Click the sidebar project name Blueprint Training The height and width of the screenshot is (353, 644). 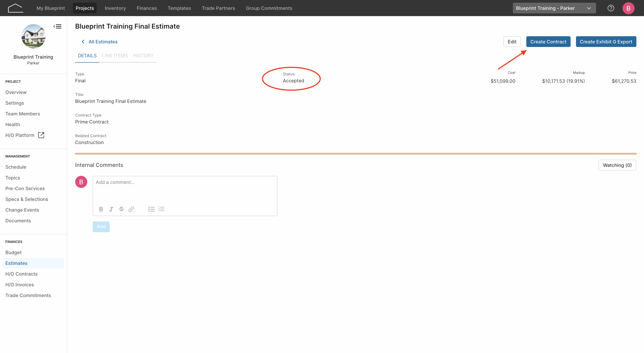[33, 57]
